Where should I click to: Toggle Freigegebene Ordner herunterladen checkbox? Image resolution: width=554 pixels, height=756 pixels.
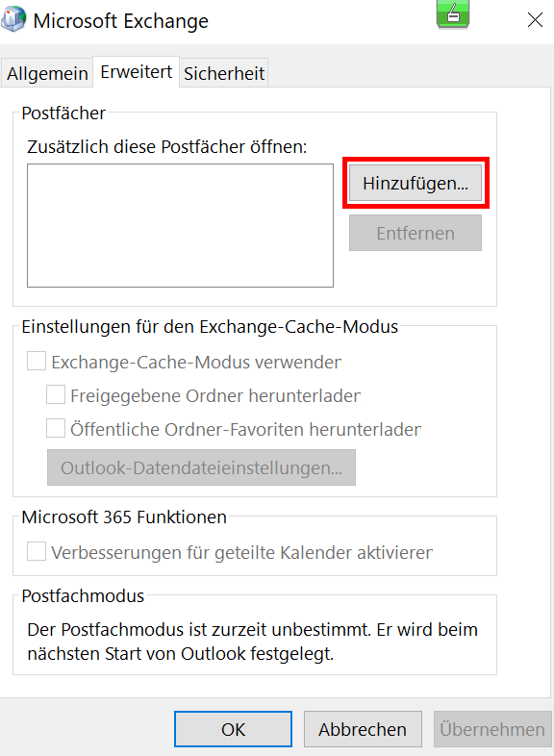pos(56,395)
